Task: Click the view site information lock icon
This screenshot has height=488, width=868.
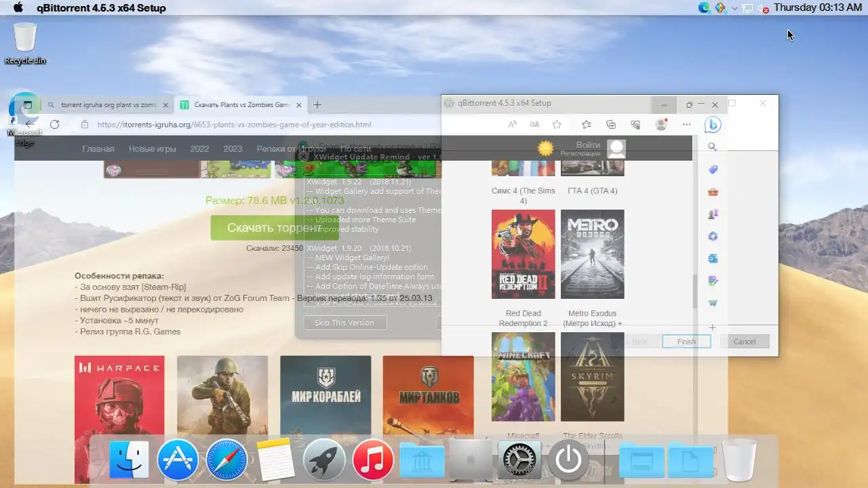Action: pos(85,124)
